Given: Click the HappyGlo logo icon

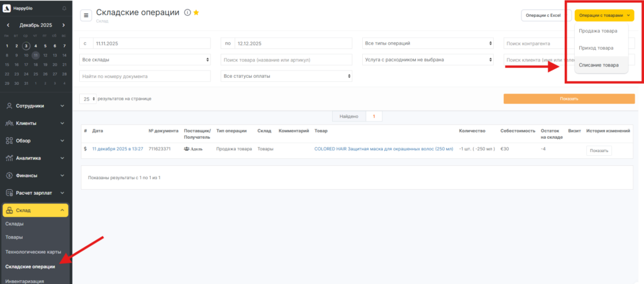Looking at the screenshot, I should pyautogui.click(x=7, y=8).
